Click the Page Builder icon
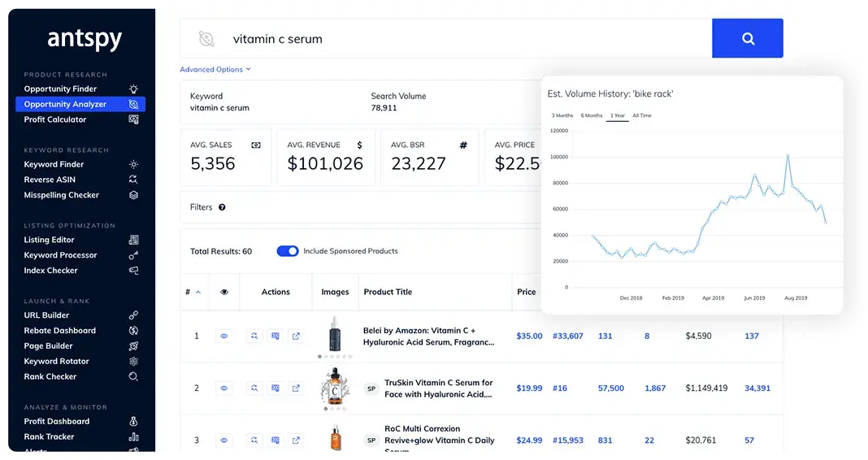This screenshot has height=460, width=868. pyautogui.click(x=133, y=346)
